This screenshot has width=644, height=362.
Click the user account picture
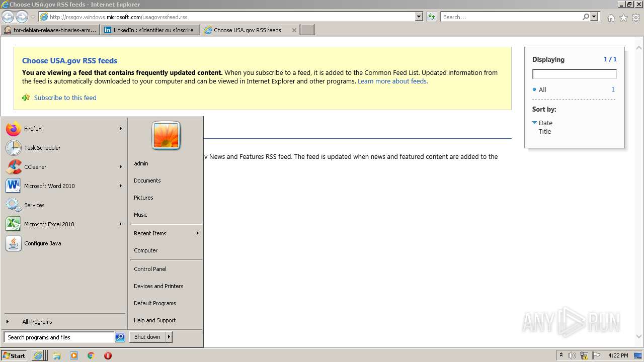point(166,136)
